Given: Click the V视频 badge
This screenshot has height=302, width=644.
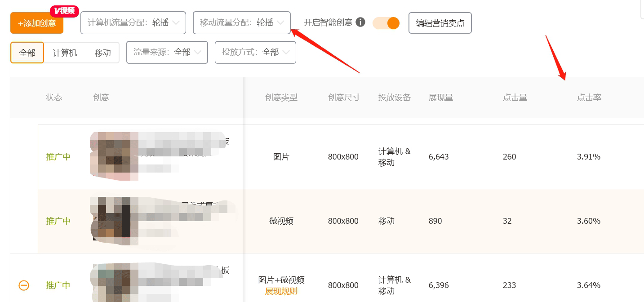Looking at the screenshot, I should click(x=64, y=11).
